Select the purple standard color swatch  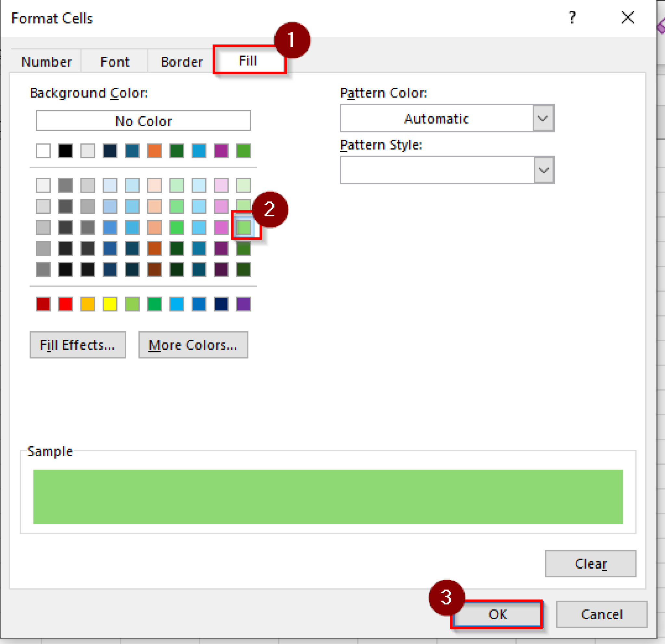point(243,304)
